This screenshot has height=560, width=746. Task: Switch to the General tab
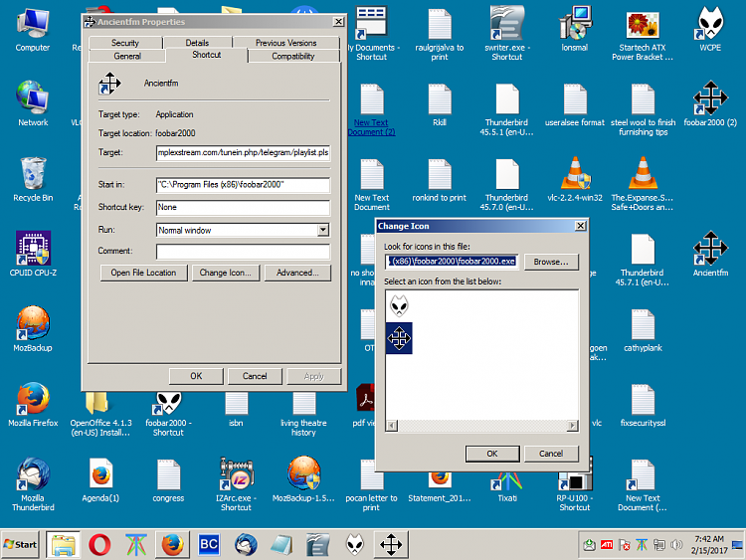(127, 56)
